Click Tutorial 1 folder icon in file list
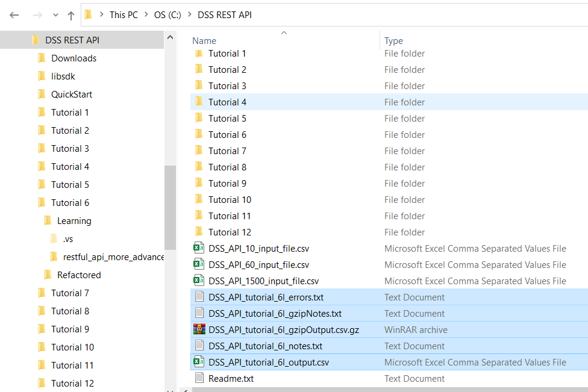 pyautogui.click(x=199, y=53)
